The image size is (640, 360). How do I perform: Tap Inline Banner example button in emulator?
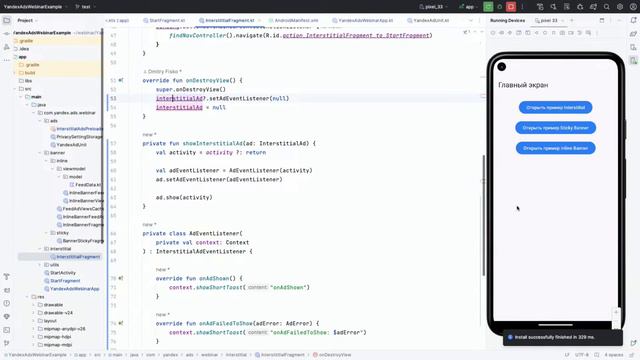pyautogui.click(x=556, y=148)
